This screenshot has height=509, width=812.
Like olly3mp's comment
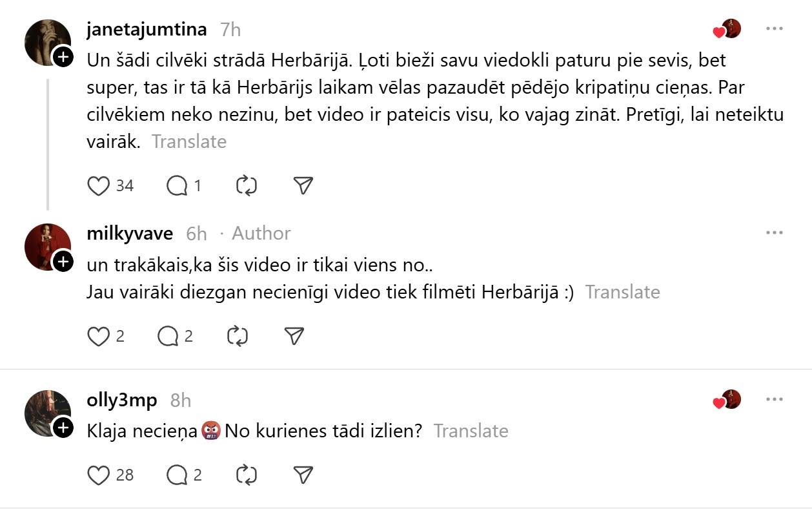coord(99,475)
